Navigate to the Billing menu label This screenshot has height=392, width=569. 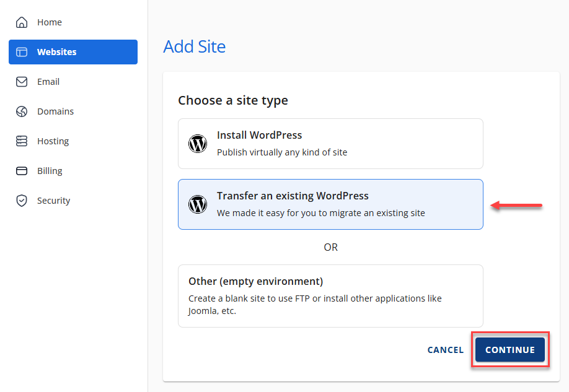(x=50, y=171)
